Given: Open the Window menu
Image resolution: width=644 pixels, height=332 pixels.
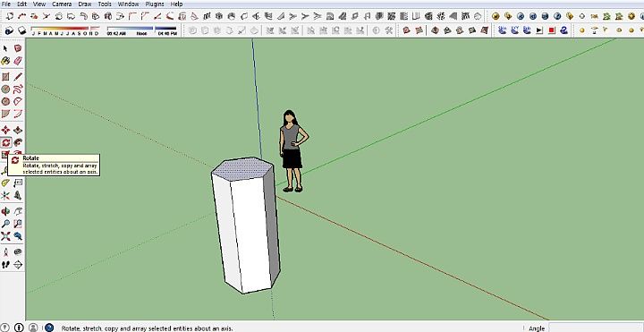Looking at the screenshot, I should pos(128,4).
